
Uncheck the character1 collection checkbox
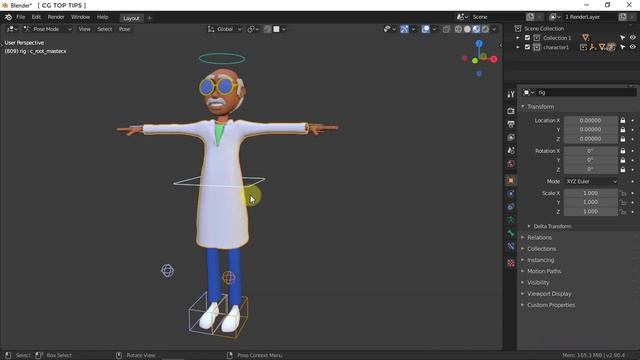(527, 47)
